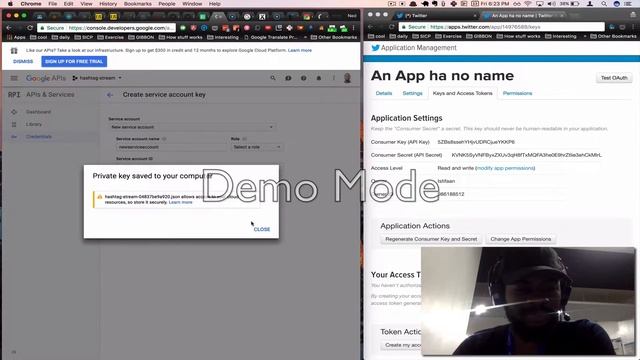Screen dimensions: 640x360
Task: Click the Wi-Fi status icon in menu bar
Action: coord(528,4)
